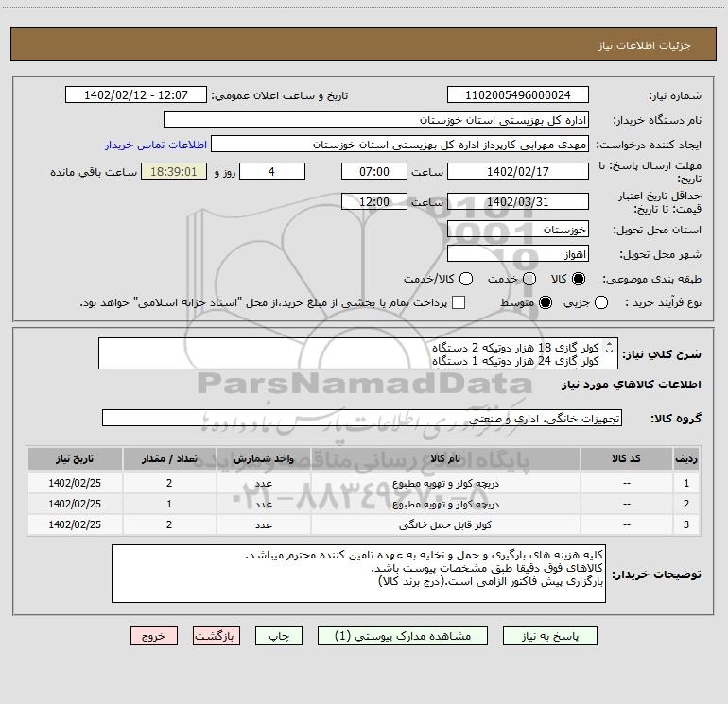
Task: Click the بازگشت back button
Action: pos(217,636)
